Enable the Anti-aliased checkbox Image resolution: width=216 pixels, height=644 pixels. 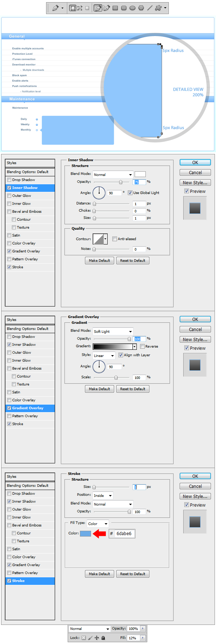pyautogui.click(x=114, y=239)
